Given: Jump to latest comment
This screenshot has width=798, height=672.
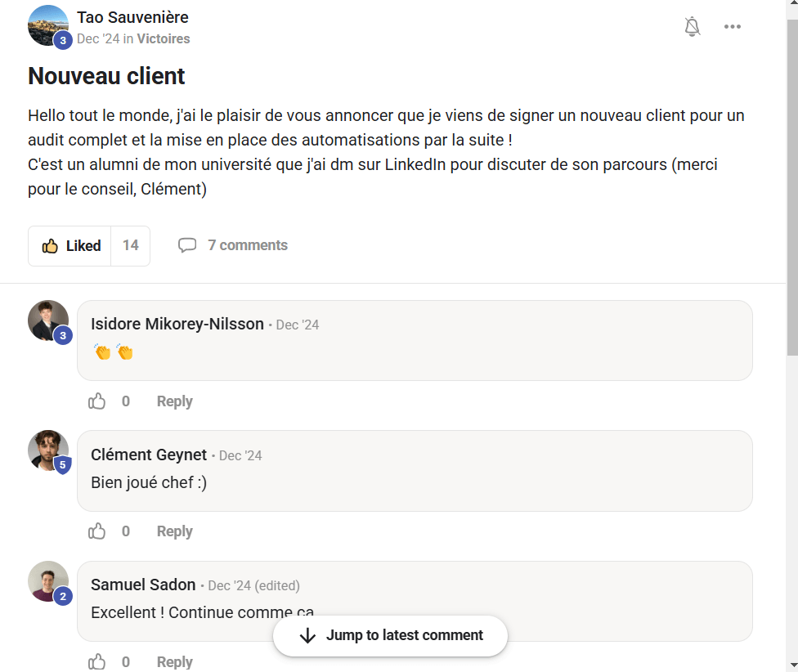Looking at the screenshot, I should coord(390,635).
